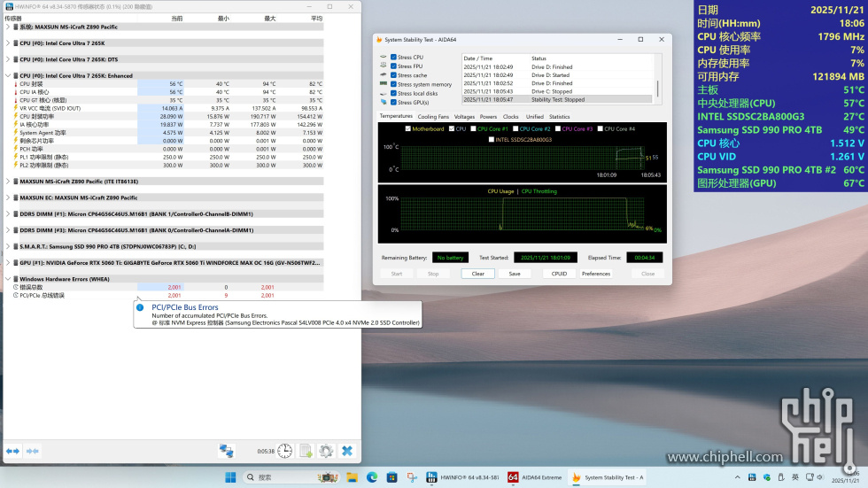Click the network icon in system tray
868x488 pixels.
810,477
